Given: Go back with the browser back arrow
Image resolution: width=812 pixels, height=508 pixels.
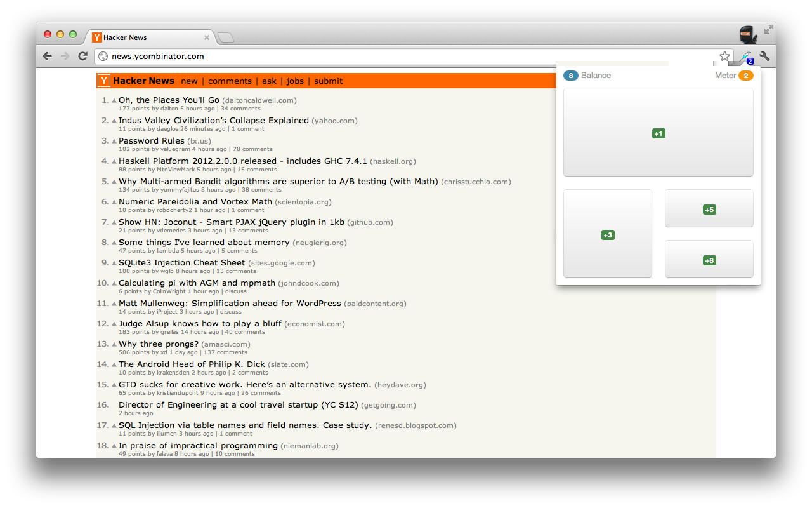Looking at the screenshot, I should pos(48,56).
